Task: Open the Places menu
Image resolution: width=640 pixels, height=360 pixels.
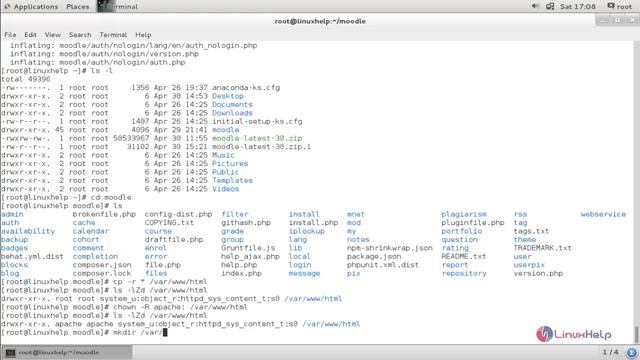Action: 78,7
